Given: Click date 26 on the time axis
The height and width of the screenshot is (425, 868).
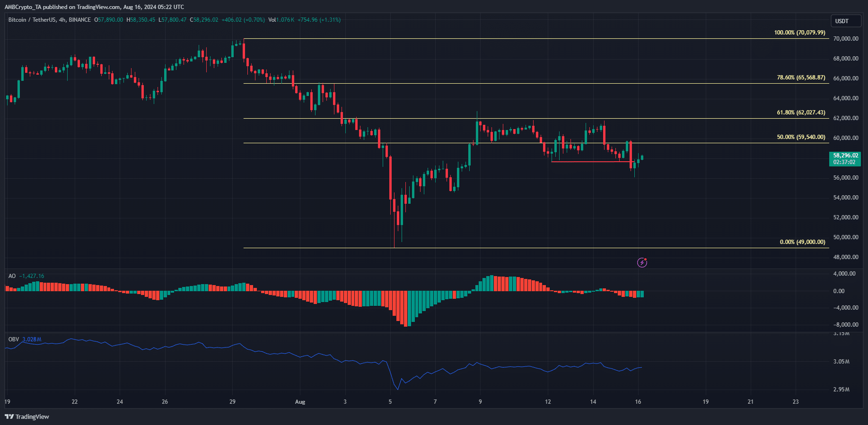Looking at the screenshot, I should (165, 402).
